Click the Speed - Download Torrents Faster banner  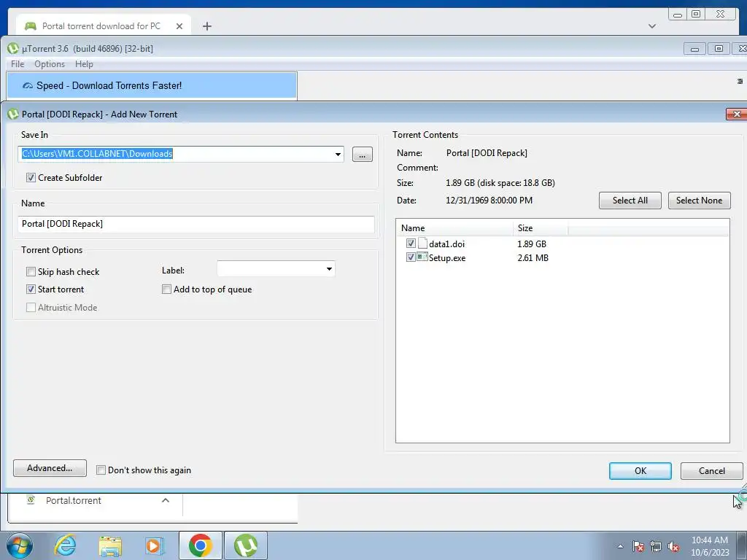[x=152, y=86]
